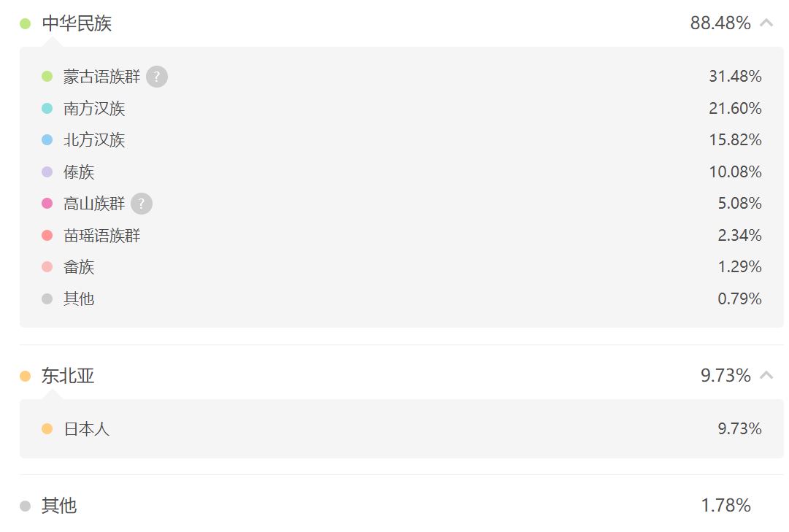Click the 东北亚 category heading

point(68,376)
